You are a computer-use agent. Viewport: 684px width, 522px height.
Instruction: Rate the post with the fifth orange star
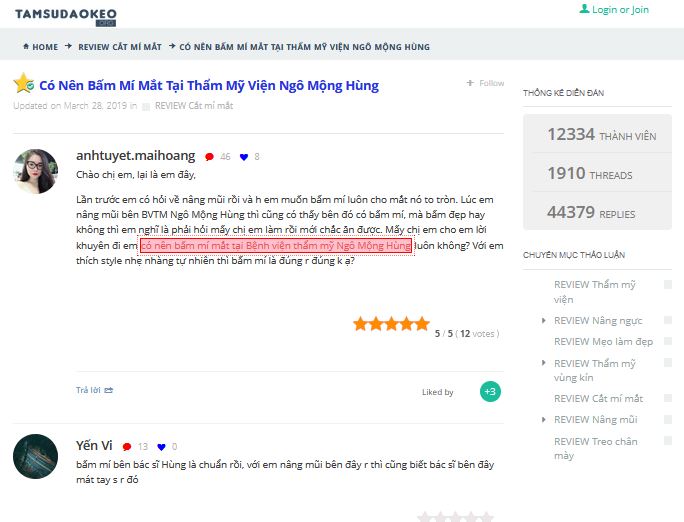point(422,324)
